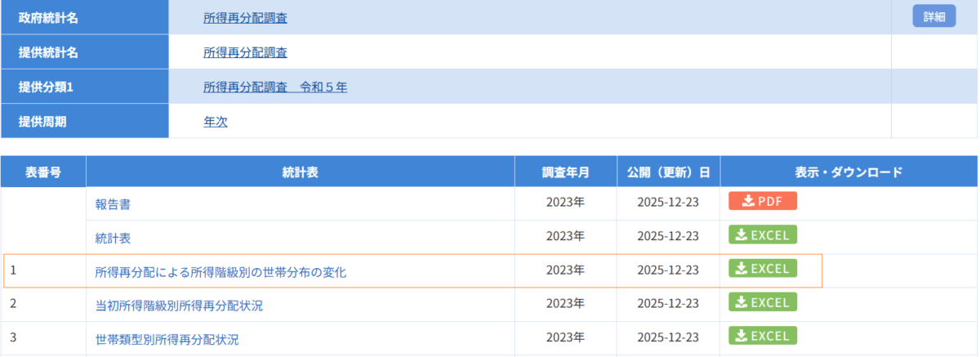Open the 報告書 link
Image resolution: width=980 pixels, height=357 pixels.
point(113,205)
